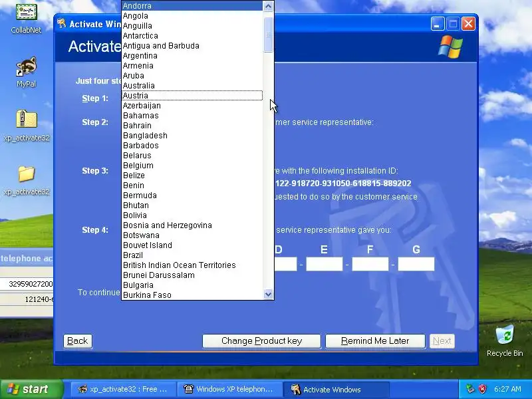532x399 pixels.
Task: Click Remind Me Later button
Action: (375, 340)
